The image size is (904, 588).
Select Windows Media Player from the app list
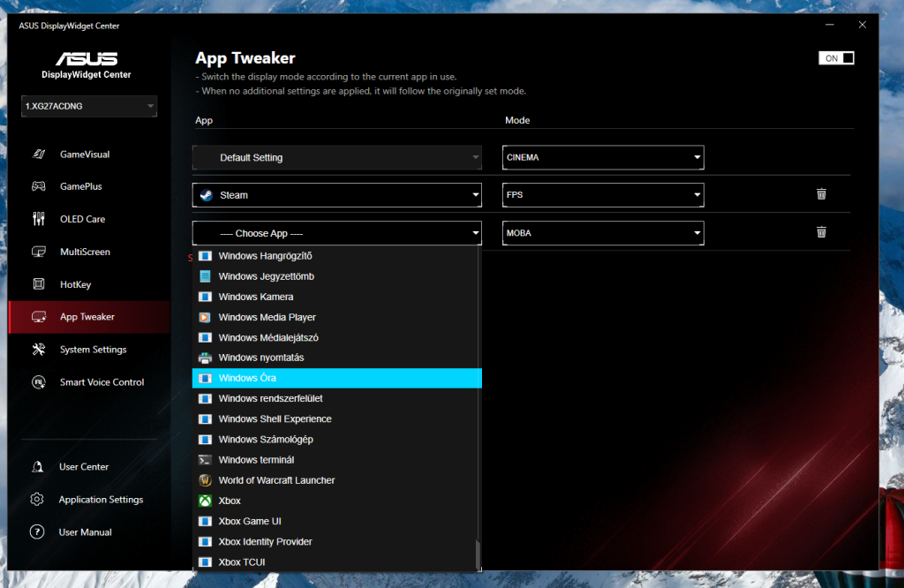coord(267,317)
